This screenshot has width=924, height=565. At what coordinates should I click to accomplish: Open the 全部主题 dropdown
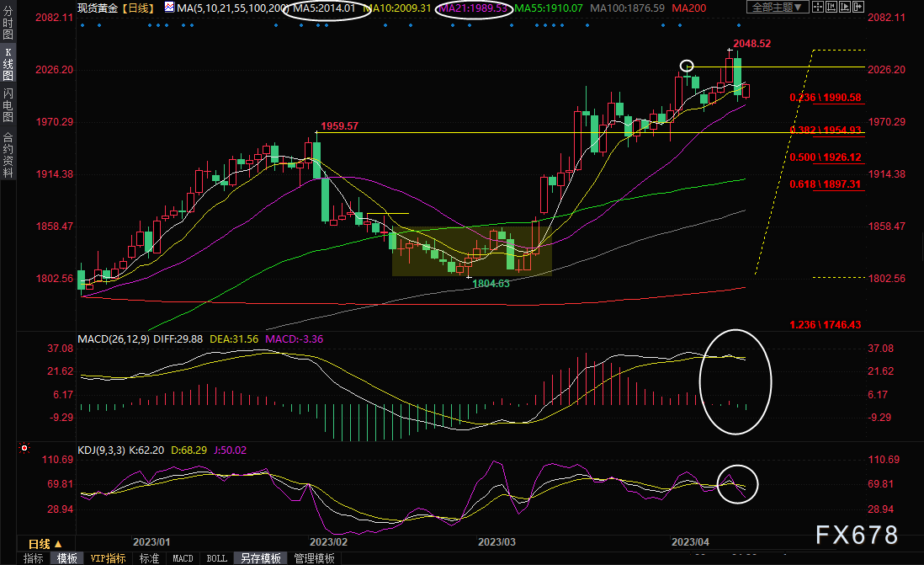point(778,7)
